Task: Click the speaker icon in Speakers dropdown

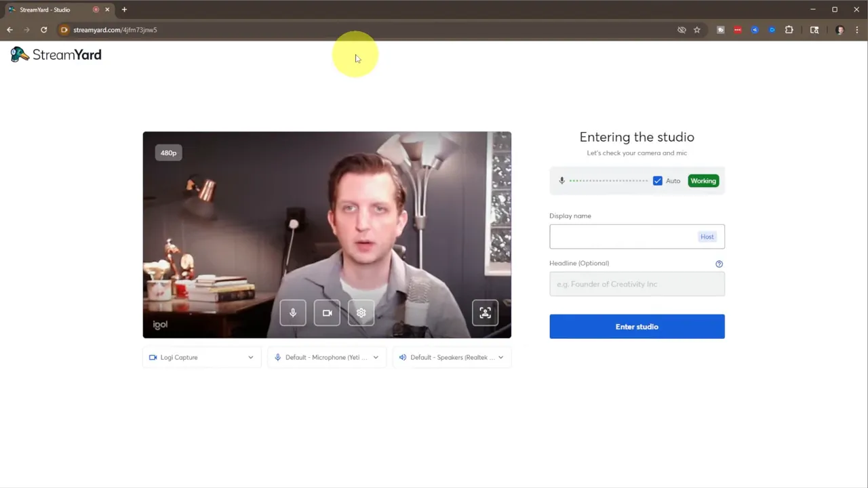Action: click(403, 357)
